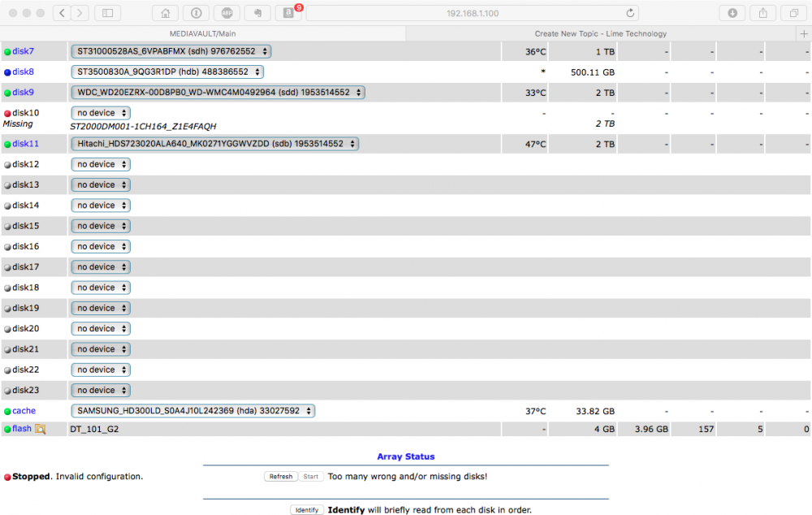Open the disk7 link

coord(23,51)
